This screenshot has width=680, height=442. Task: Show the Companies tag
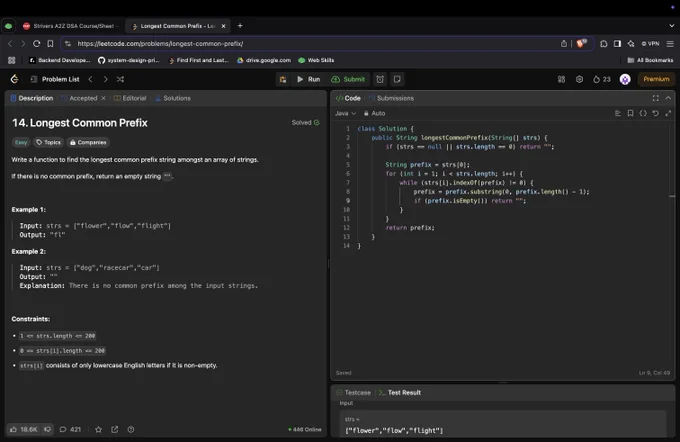point(88,142)
